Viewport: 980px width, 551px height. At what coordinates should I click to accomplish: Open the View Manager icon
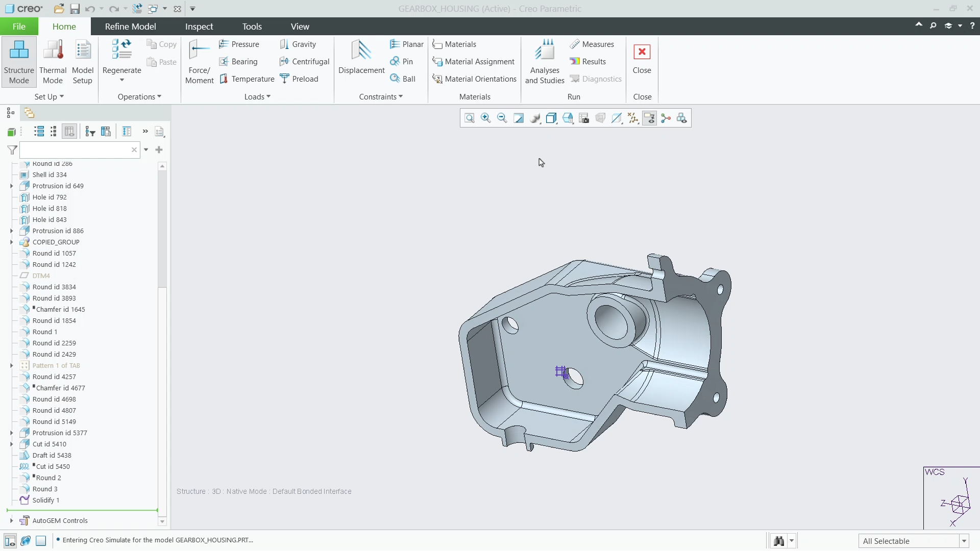pyautogui.click(x=584, y=118)
